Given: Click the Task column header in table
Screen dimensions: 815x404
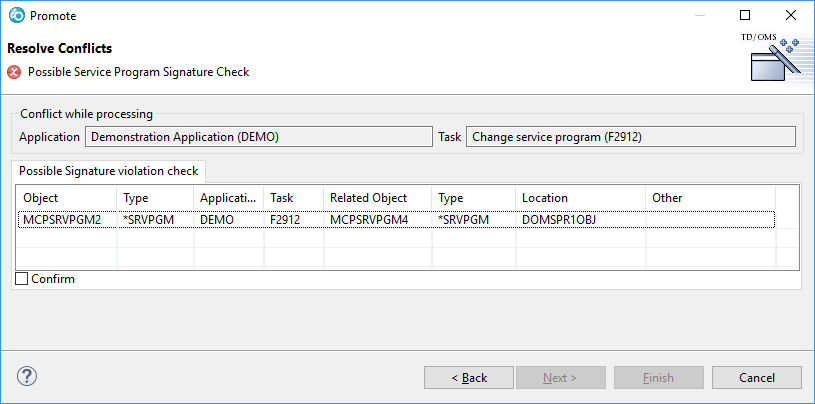Looking at the screenshot, I should coord(293,198).
